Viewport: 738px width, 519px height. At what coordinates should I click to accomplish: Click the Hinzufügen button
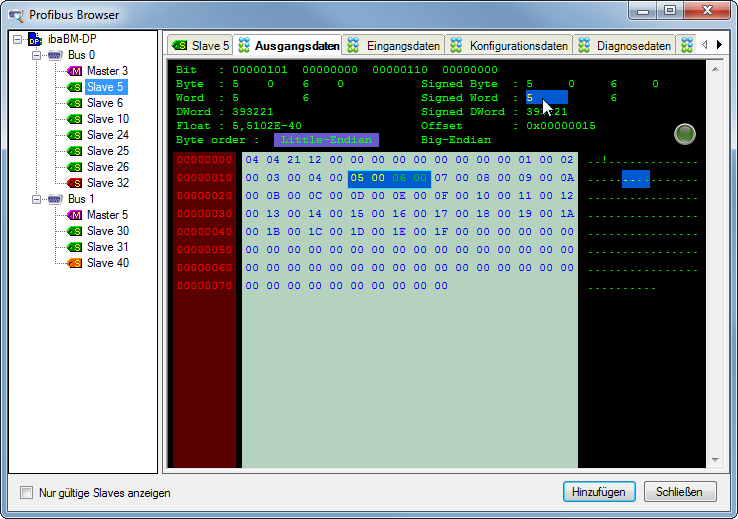pos(599,492)
